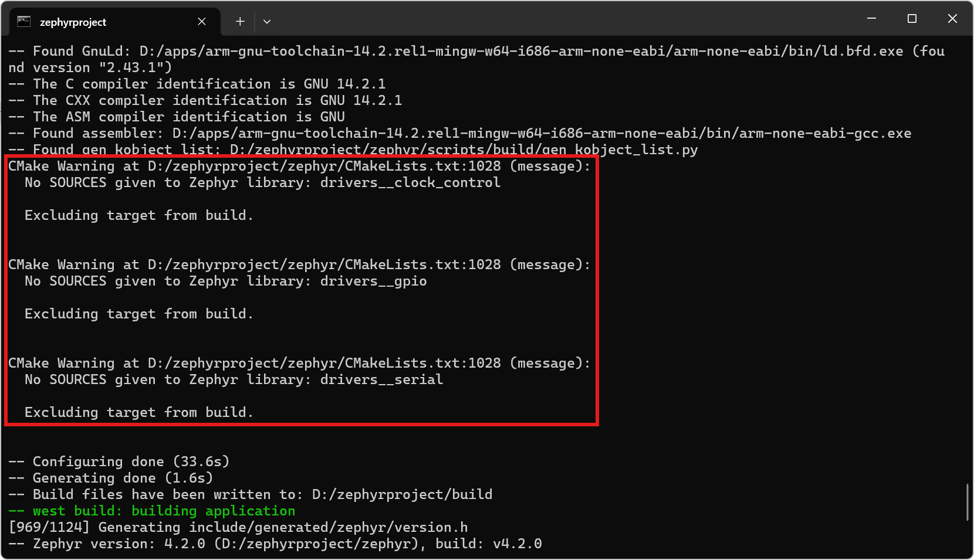Click the "Generating done (1.6s)" line

click(x=122, y=478)
